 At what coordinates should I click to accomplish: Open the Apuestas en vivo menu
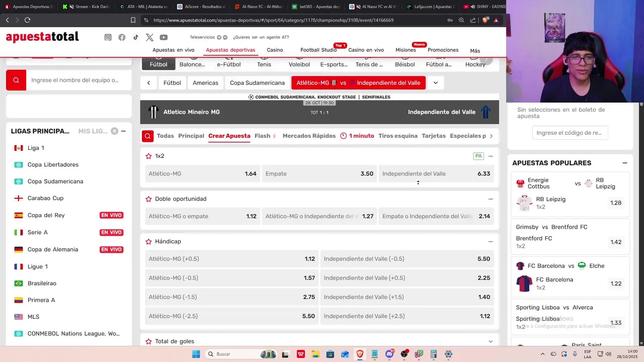pos(174,50)
